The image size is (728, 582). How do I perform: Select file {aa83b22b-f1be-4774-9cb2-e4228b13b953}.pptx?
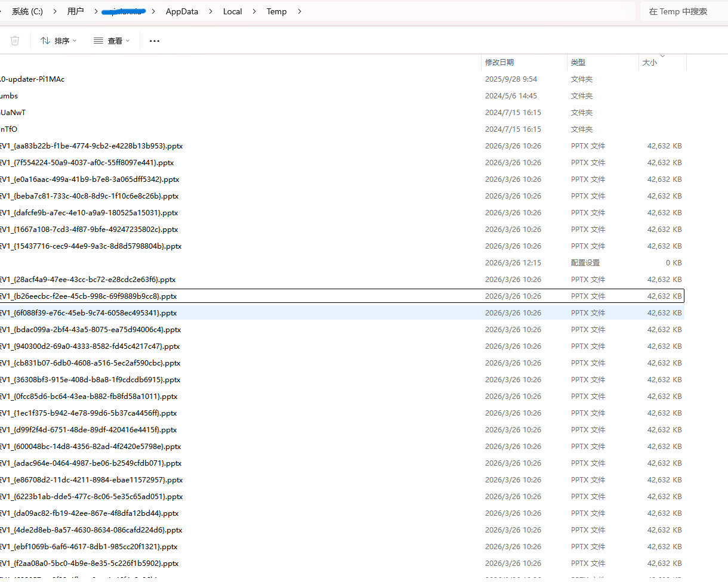coord(342,145)
